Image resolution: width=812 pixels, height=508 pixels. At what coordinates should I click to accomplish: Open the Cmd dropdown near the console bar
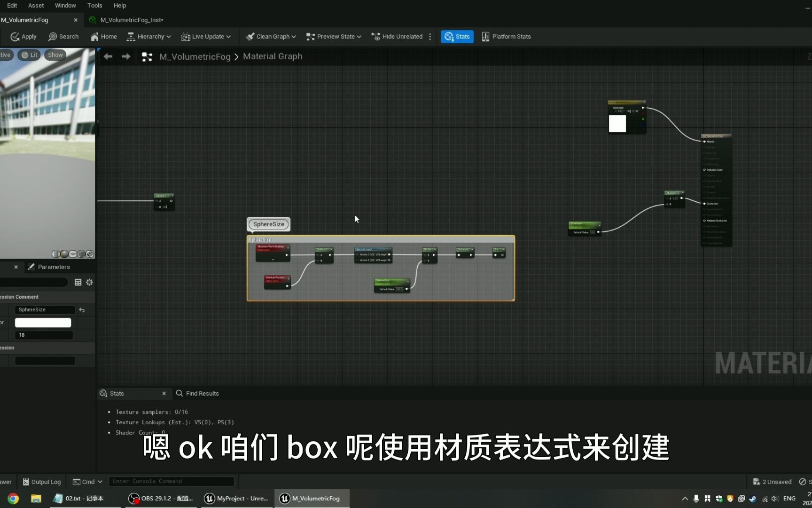(87, 481)
